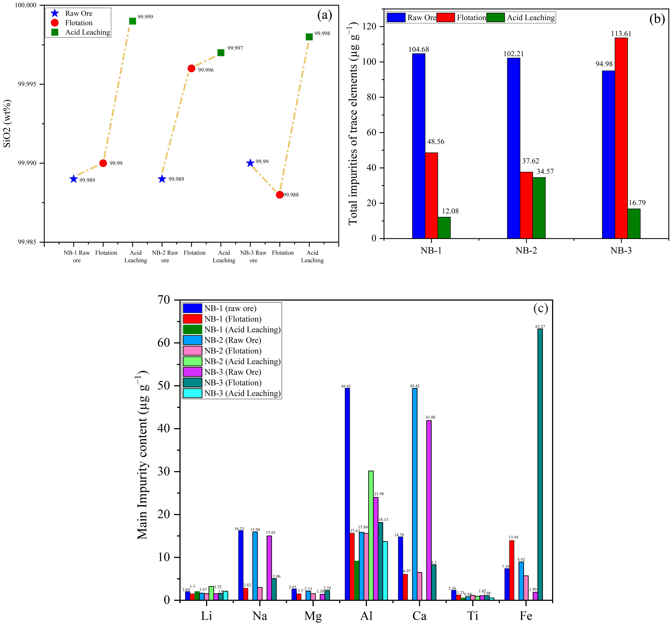Click the green square data point labeled 99.998

click(309, 37)
